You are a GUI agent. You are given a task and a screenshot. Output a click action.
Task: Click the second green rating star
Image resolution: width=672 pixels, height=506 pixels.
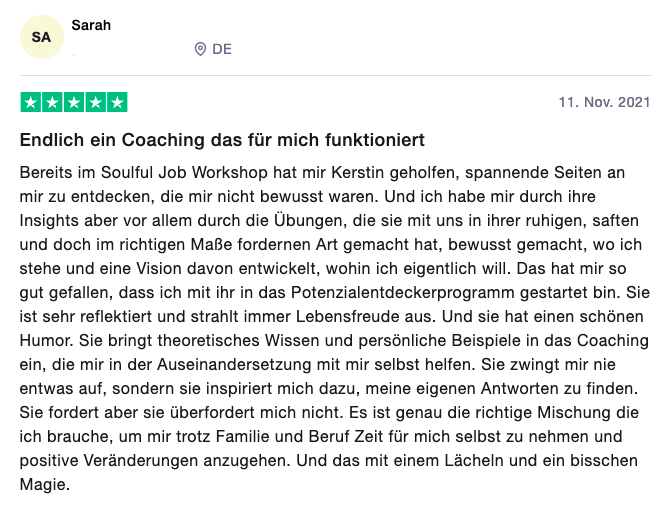click(x=52, y=102)
